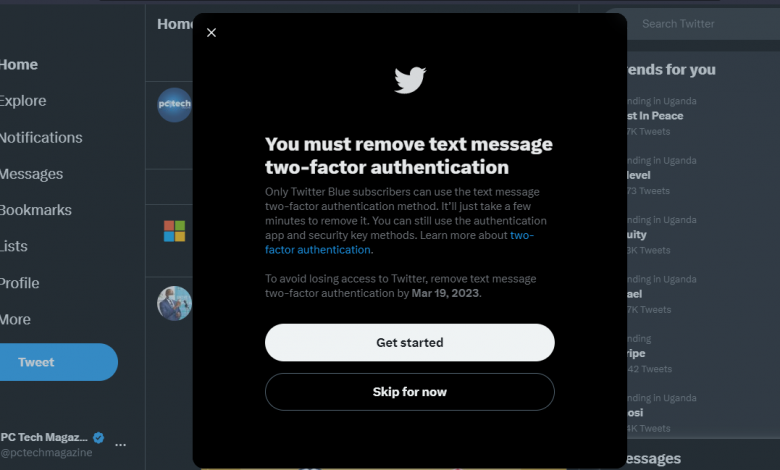Click the Get started button
Screen dimensions: 780x470
click(x=409, y=343)
